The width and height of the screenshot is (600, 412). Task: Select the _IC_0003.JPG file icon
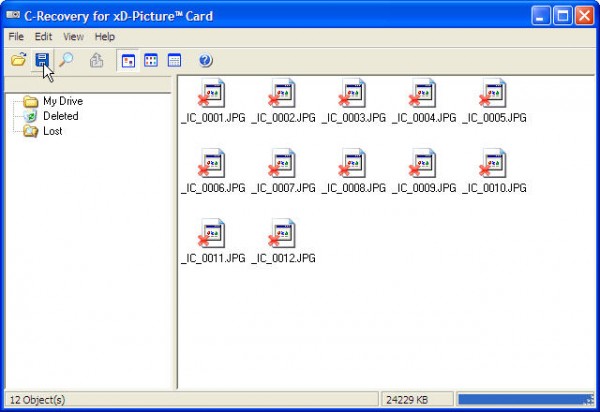coord(352,93)
